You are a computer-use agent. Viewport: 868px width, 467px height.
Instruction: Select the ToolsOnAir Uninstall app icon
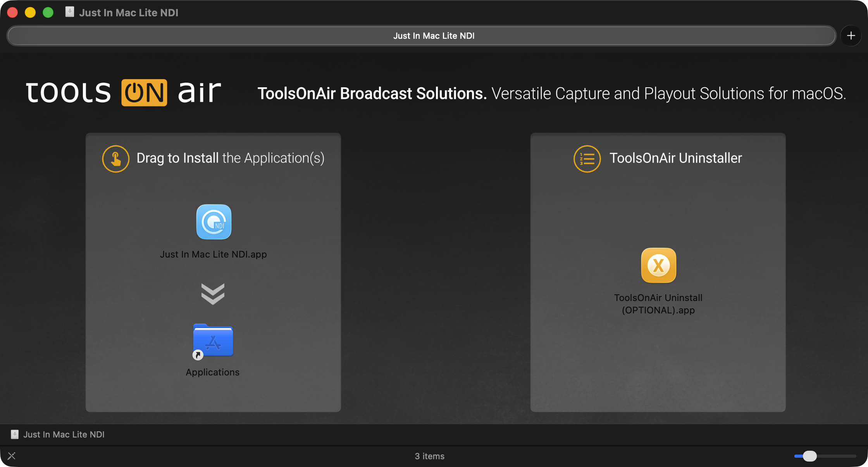659,265
